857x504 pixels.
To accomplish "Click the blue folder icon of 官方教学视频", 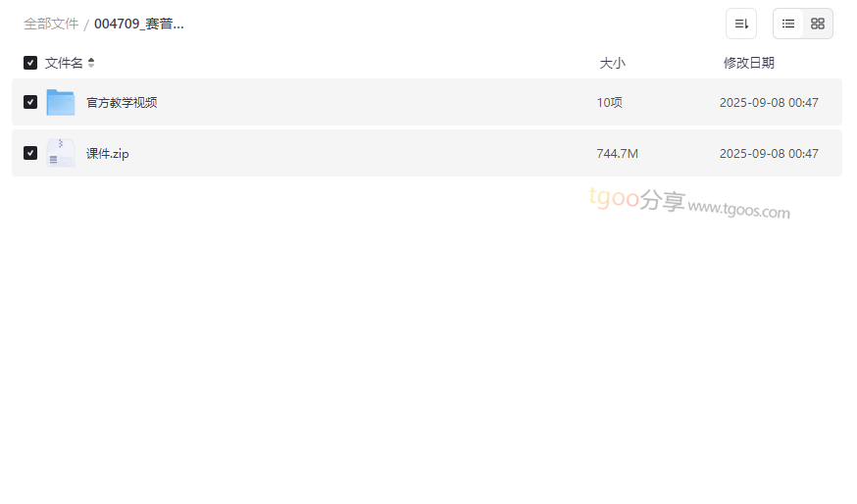I will click(61, 102).
